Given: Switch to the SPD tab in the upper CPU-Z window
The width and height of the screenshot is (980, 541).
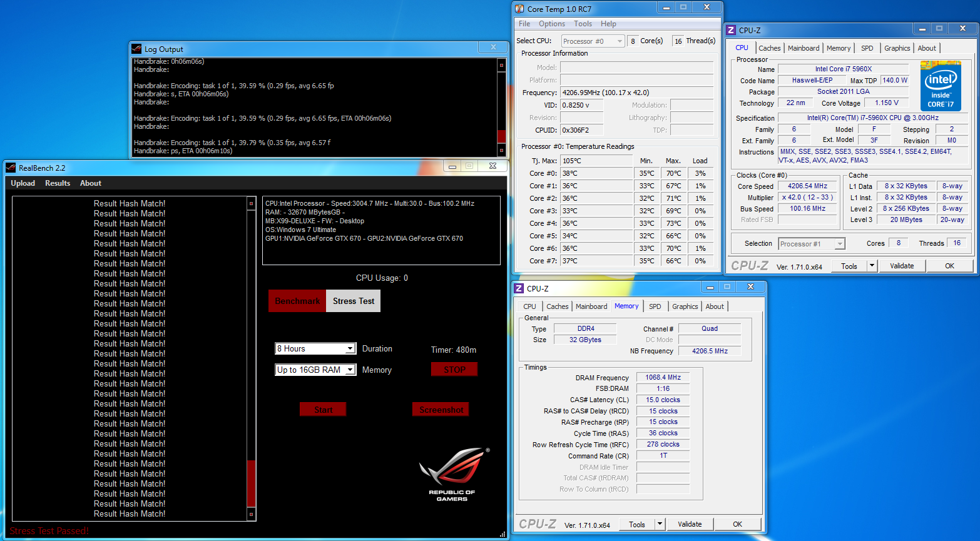Looking at the screenshot, I should tap(867, 48).
